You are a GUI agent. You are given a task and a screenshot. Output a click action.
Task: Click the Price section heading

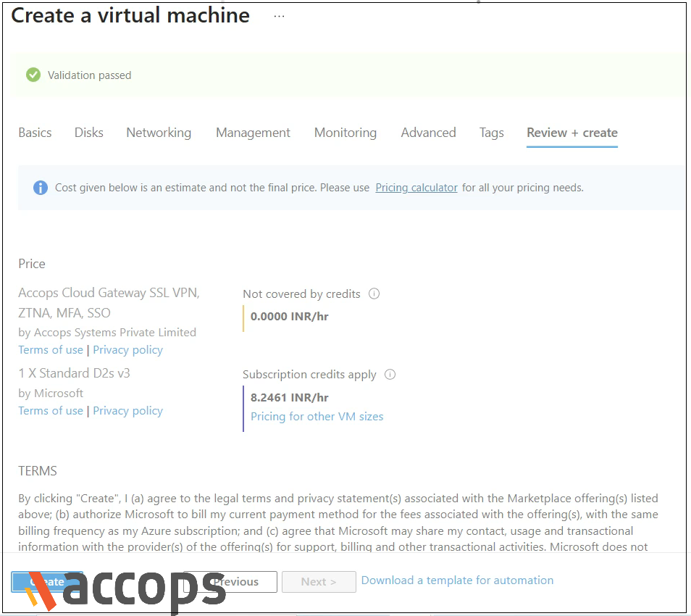(x=32, y=264)
